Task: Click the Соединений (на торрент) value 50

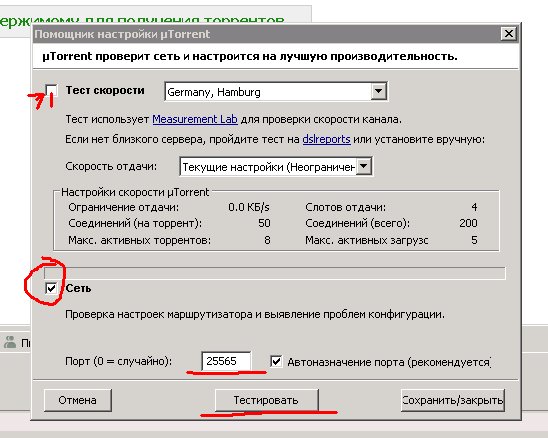Action: click(x=264, y=223)
